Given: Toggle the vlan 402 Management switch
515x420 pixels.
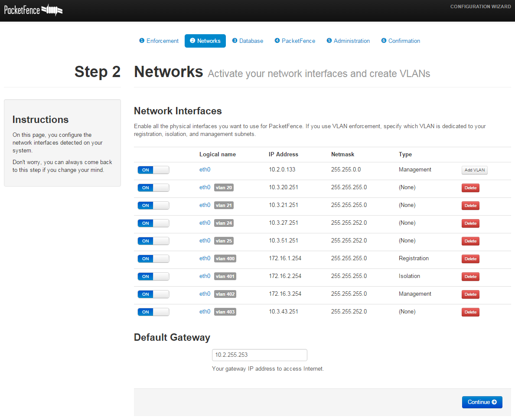Looking at the screenshot, I should 153,294.
